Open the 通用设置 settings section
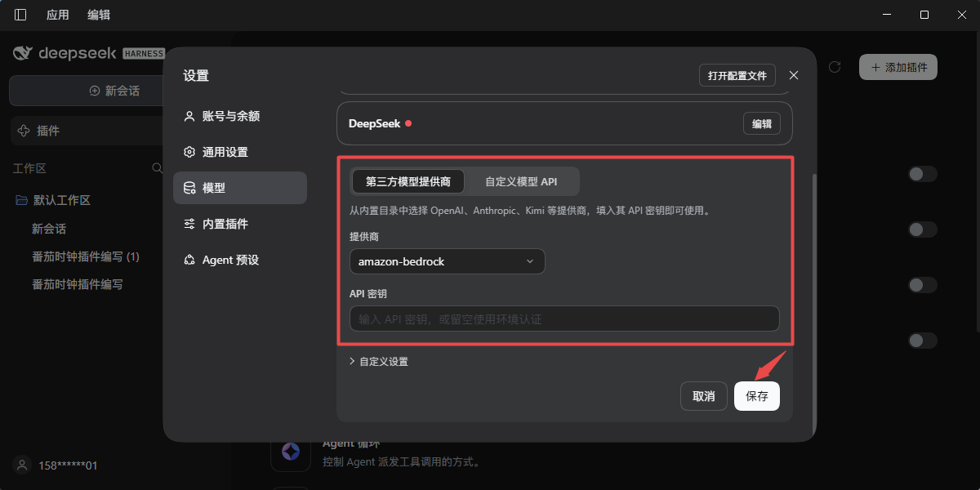 click(240, 152)
